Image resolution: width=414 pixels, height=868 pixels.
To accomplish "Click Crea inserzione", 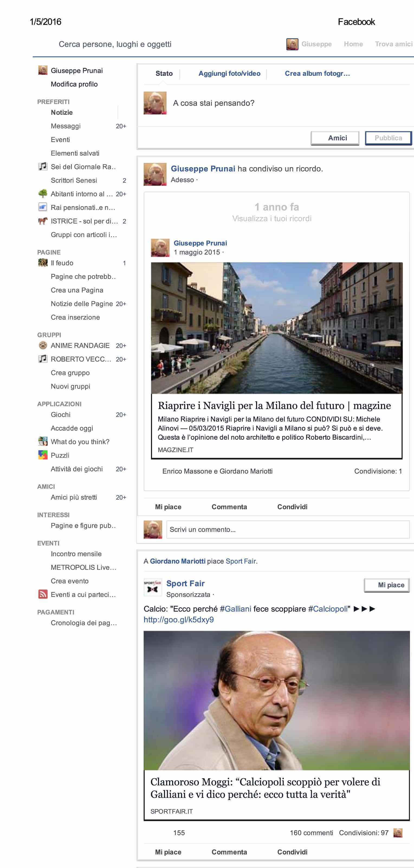I will pyautogui.click(x=75, y=317).
